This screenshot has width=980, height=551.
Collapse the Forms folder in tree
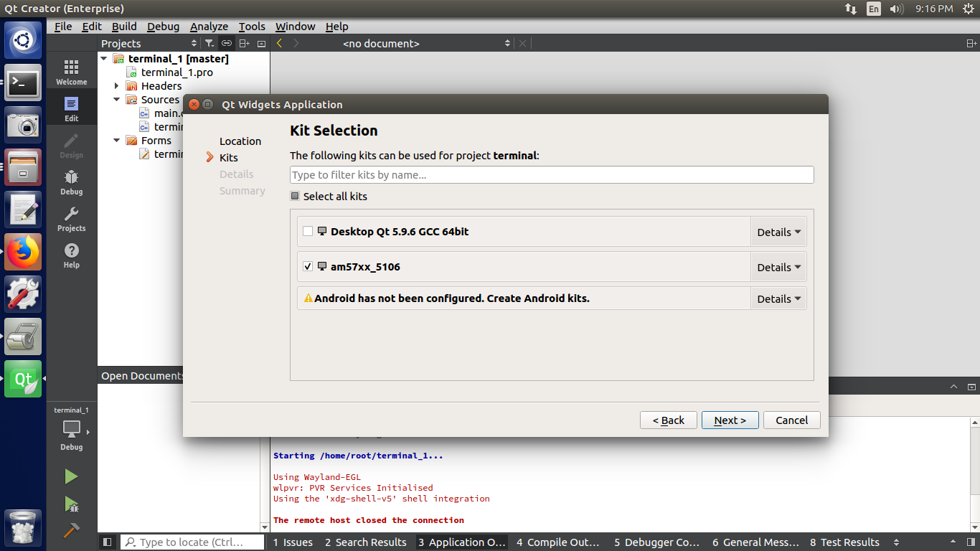click(x=117, y=141)
